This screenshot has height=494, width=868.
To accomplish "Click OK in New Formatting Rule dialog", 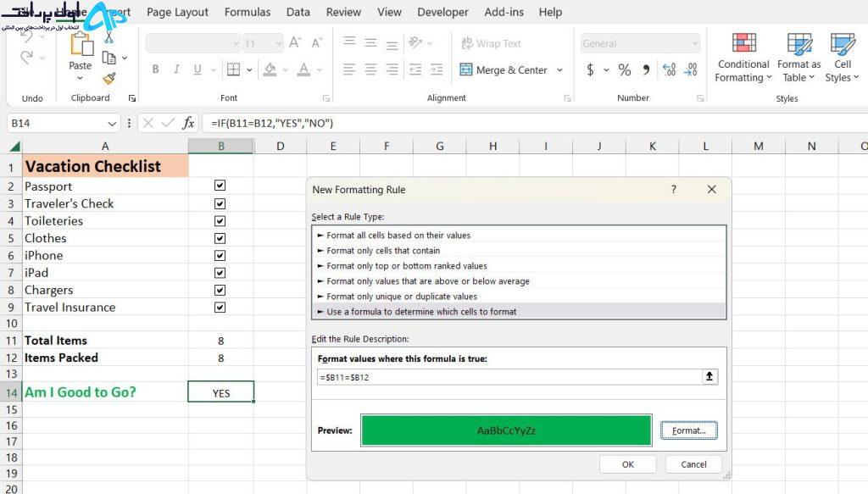I will (628, 464).
